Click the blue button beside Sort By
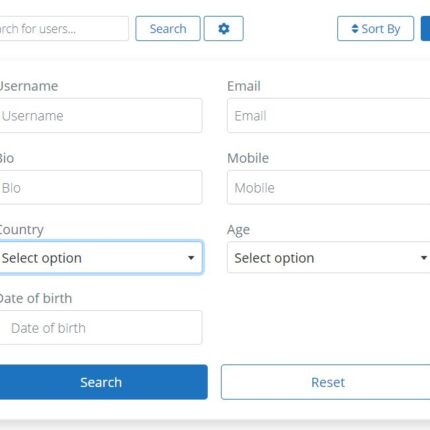The image size is (430, 430). (x=426, y=29)
